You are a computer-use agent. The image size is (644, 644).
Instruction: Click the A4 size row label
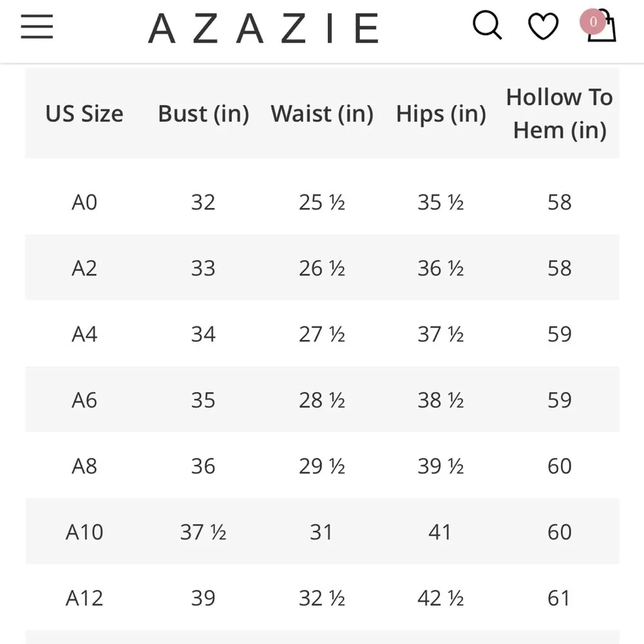pos(84,334)
